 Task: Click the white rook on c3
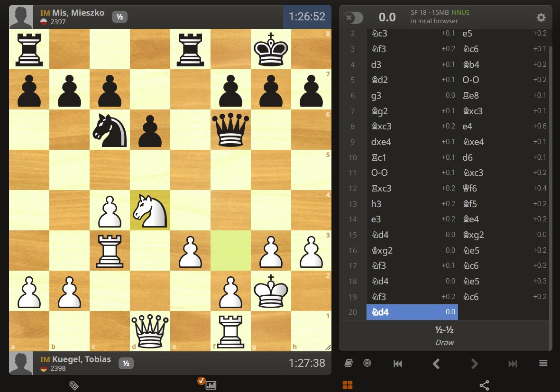pos(110,251)
